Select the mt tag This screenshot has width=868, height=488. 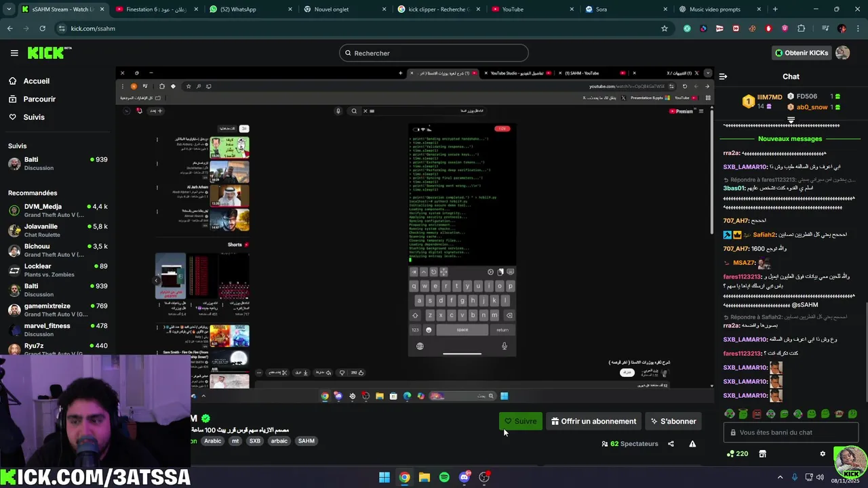[x=235, y=441]
